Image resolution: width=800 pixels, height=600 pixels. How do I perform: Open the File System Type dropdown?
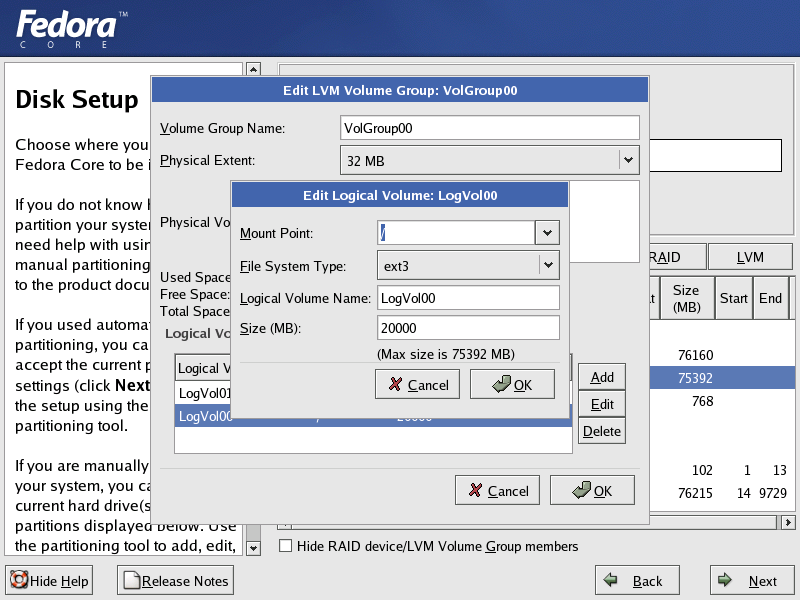[x=468, y=265]
